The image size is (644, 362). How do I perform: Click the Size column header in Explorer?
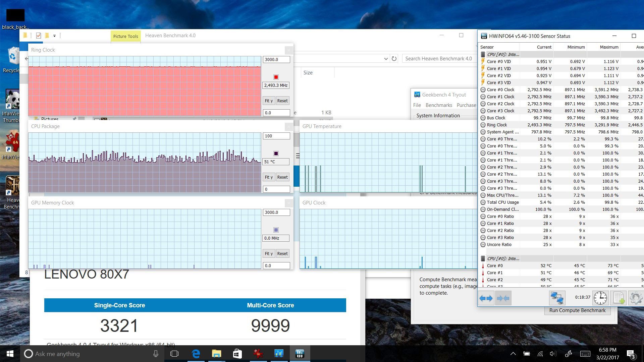308,73
